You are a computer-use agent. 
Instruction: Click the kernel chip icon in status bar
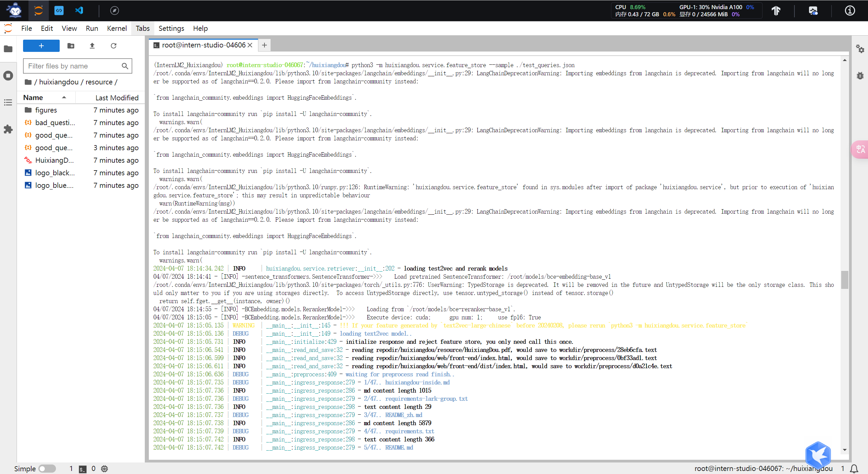(104, 469)
